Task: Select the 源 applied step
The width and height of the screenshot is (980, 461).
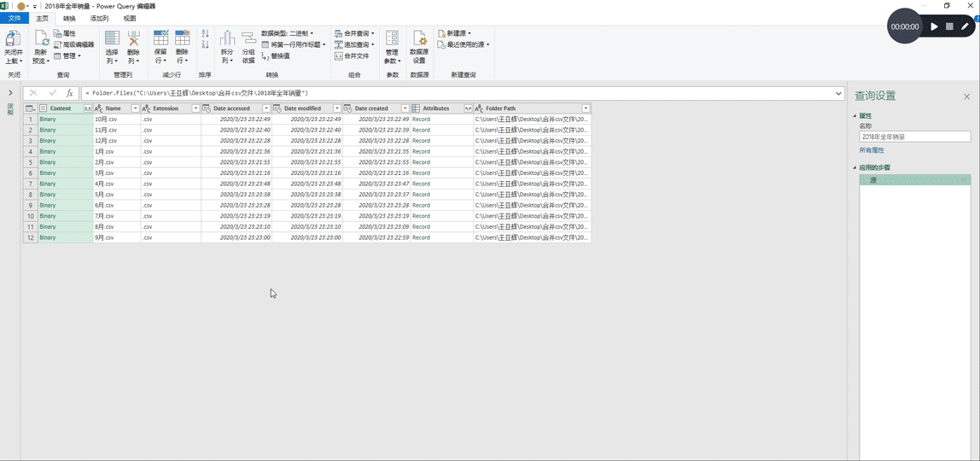Action: (915, 180)
